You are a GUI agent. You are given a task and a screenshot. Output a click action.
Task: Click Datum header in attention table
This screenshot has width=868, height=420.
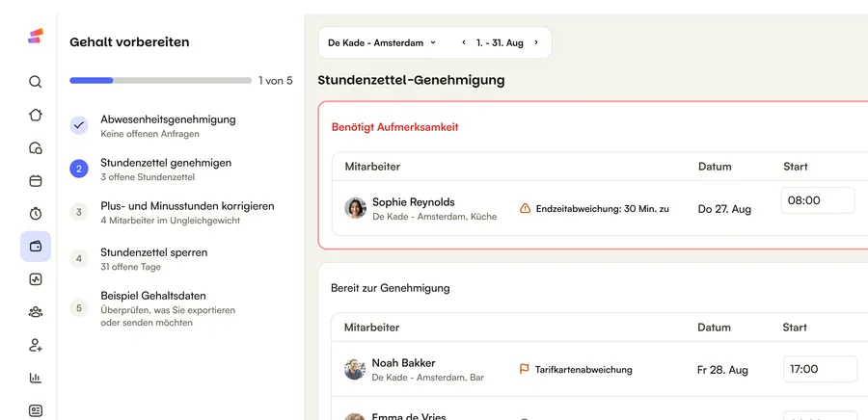pyautogui.click(x=715, y=167)
